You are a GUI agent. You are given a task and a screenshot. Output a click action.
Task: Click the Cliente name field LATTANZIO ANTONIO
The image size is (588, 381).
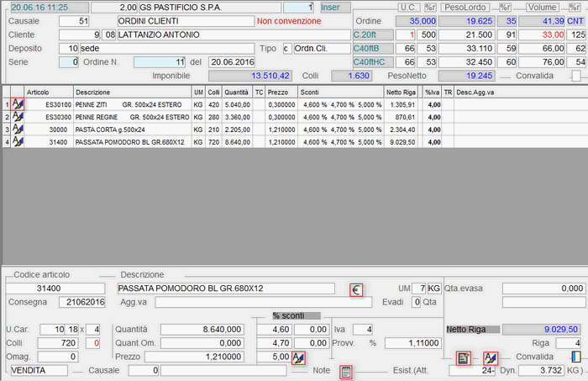point(234,35)
